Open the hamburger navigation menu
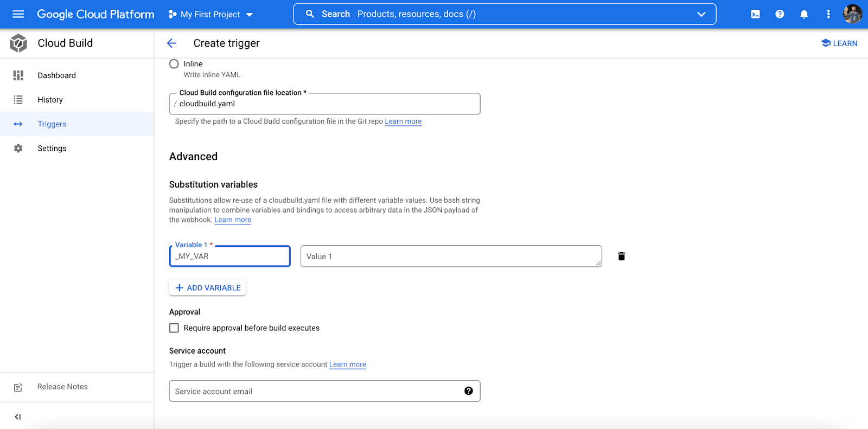Image resolution: width=868 pixels, height=429 pixels. (x=18, y=14)
